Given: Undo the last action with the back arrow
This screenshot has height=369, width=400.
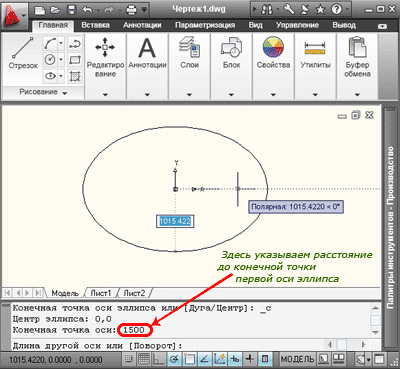Looking at the screenshot, I should 88,10.
